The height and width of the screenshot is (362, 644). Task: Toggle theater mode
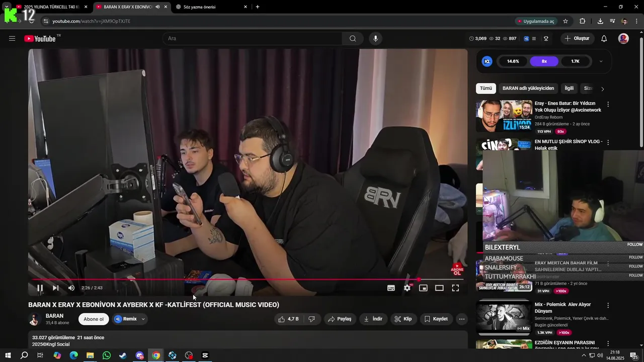439,288
